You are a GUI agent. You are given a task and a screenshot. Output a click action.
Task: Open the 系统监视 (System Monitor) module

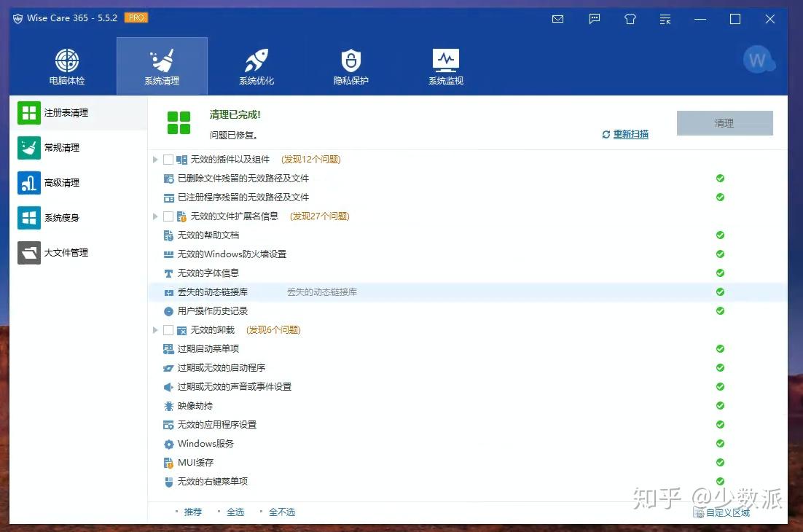(x=445, y=66)
